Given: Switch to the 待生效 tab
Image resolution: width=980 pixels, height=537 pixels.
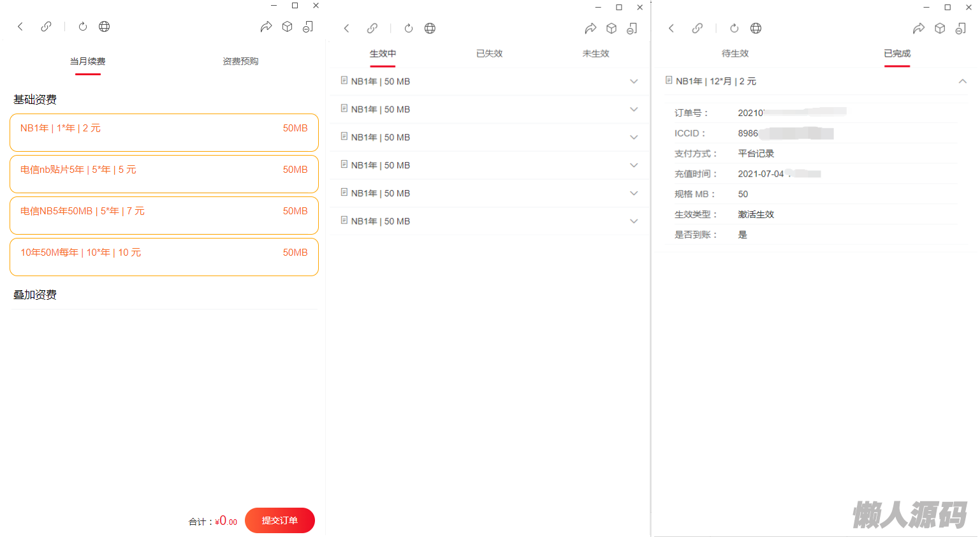Looking at the screenshot, I should pos(735,54).
